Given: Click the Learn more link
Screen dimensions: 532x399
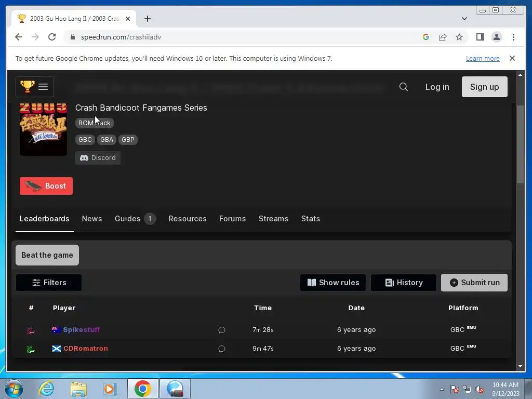Looking at the screenshot, I should (483, 58).
